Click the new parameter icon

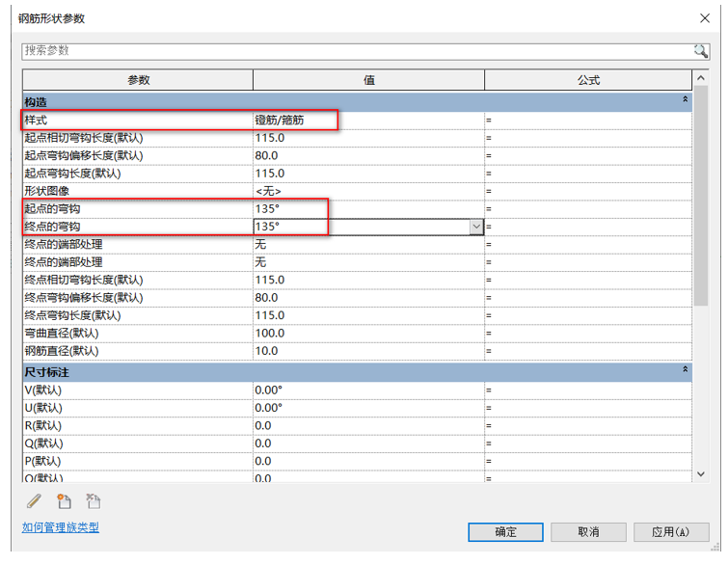click(64, 501)
